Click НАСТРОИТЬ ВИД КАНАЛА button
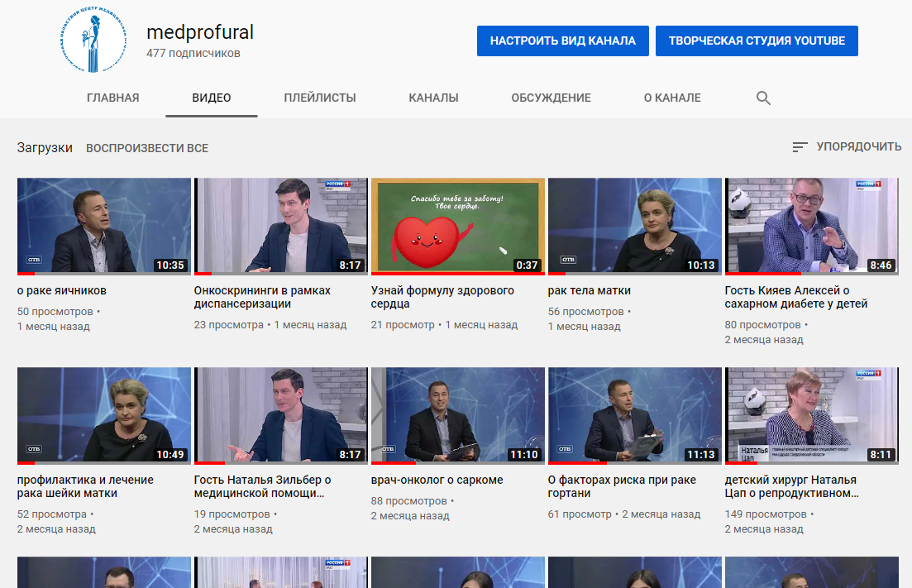912x588 pixels. (562, 41)
